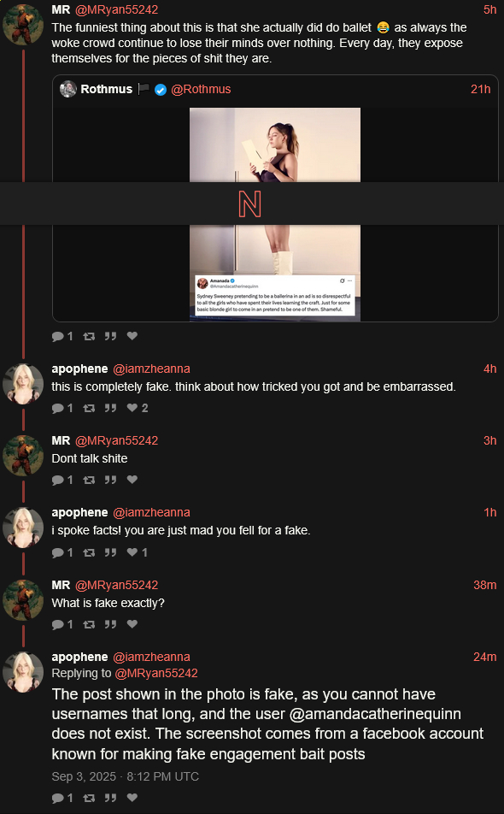504x814 pixels.
Task: Click the 'Replying to @MRyan55242' mention link
Action: click(156, 673)
